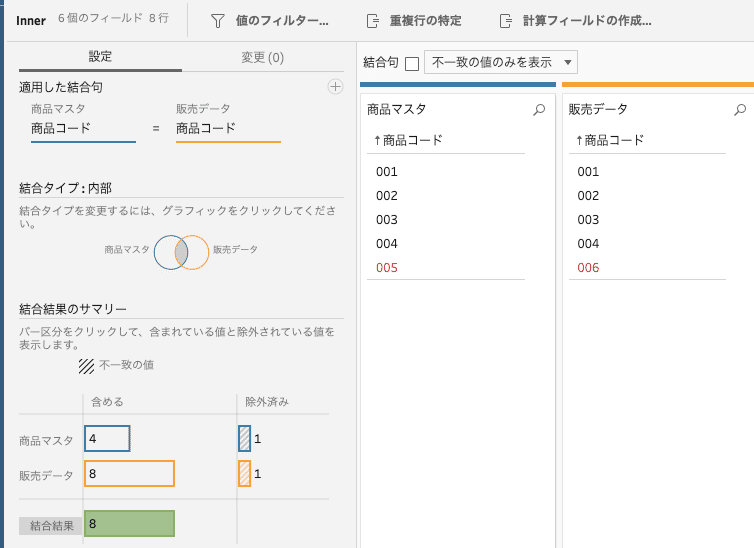Click the 重複行の特定 document icon
This screenshot has height=548, width=754.
(x=373, y=21)
